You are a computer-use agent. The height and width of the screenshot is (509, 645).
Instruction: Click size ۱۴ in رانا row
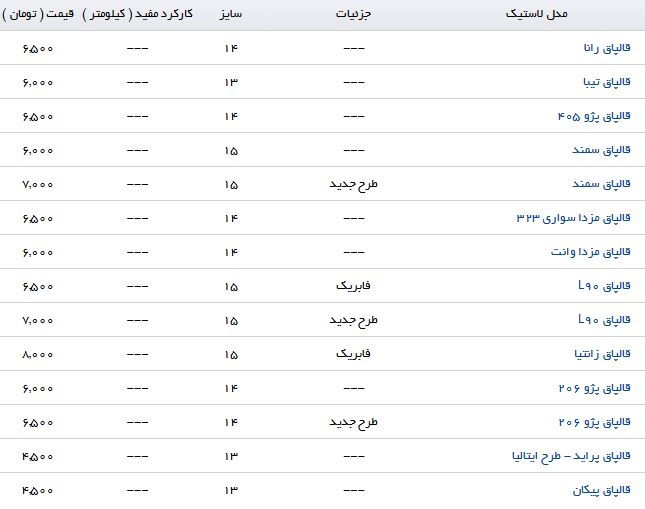click(231, 49)
